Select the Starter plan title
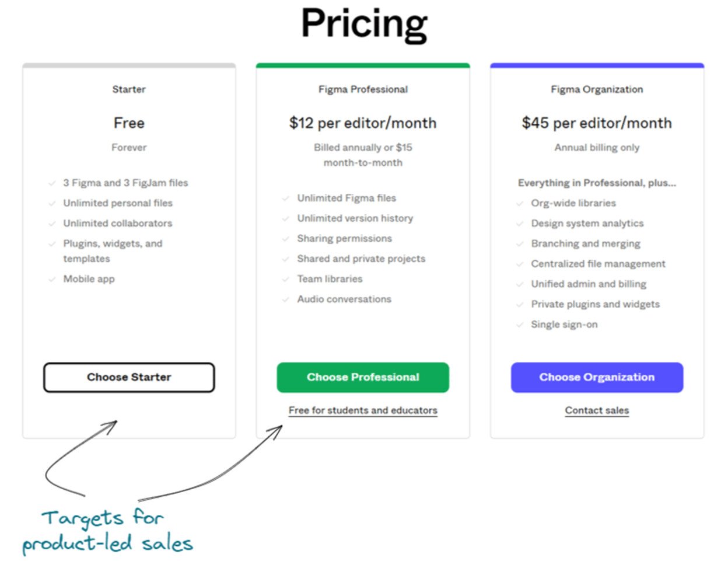 (x=129, y=89)
